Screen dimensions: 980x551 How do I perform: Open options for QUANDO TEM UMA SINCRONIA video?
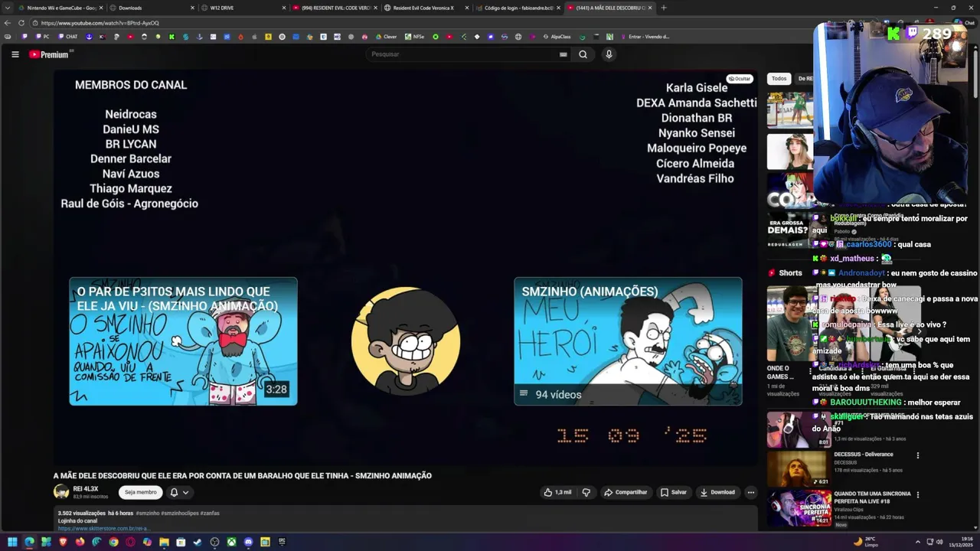[917, 495]
